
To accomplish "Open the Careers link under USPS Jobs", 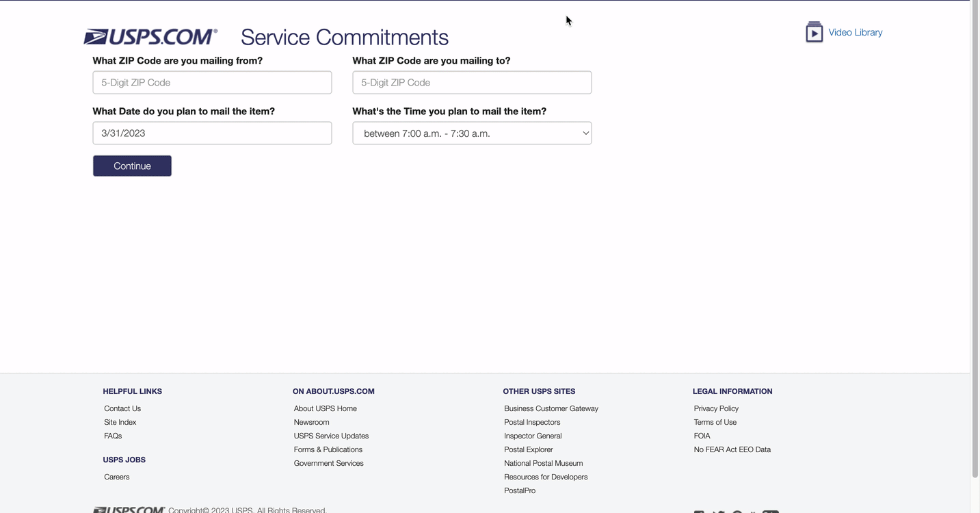I will (117, 477).
